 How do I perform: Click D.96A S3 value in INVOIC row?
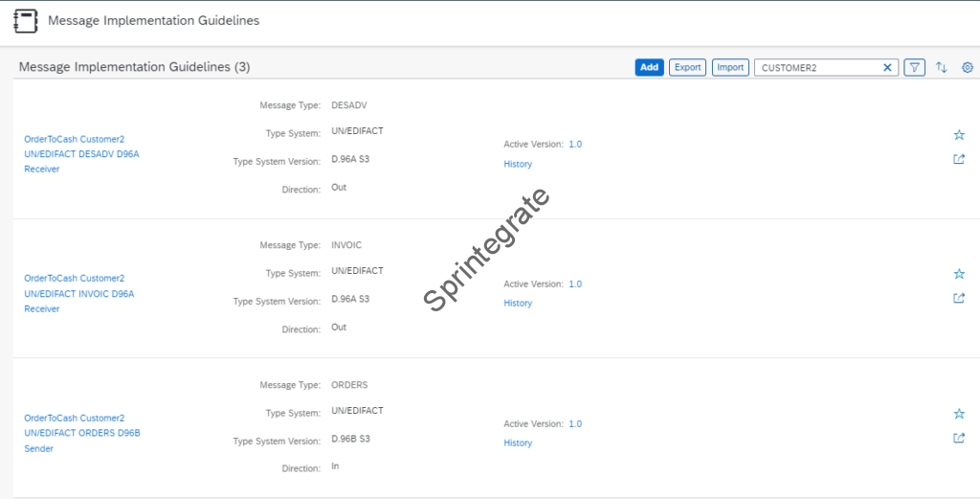click(x=350, y=299)
